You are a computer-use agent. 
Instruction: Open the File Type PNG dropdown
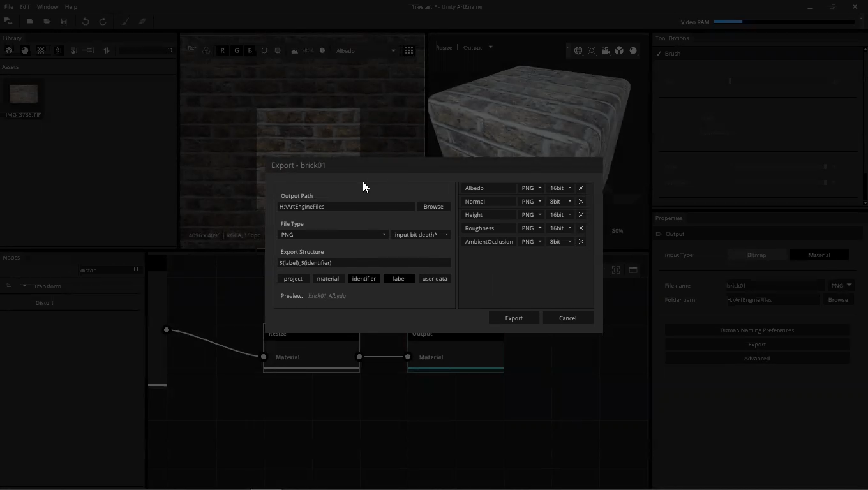pos(333,235)
